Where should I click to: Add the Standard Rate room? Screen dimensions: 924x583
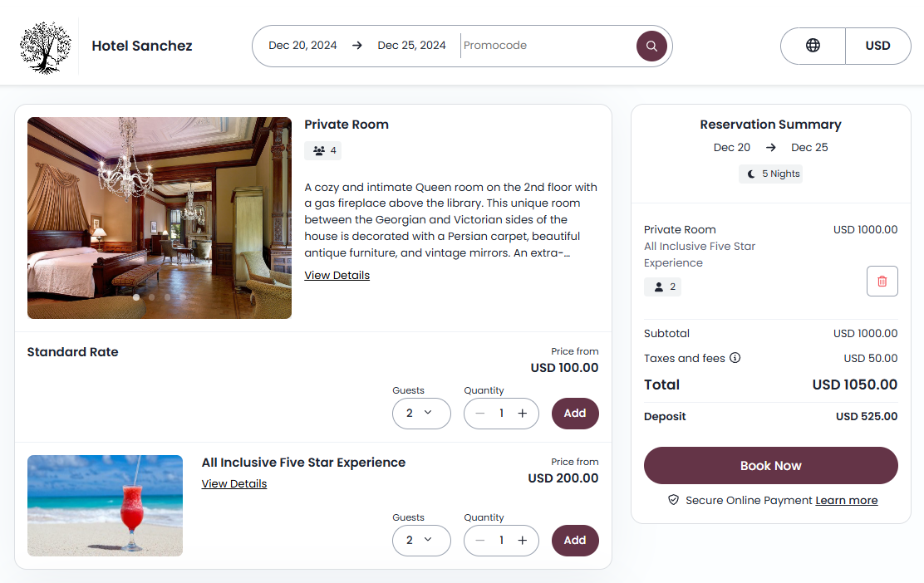point(575,414)
